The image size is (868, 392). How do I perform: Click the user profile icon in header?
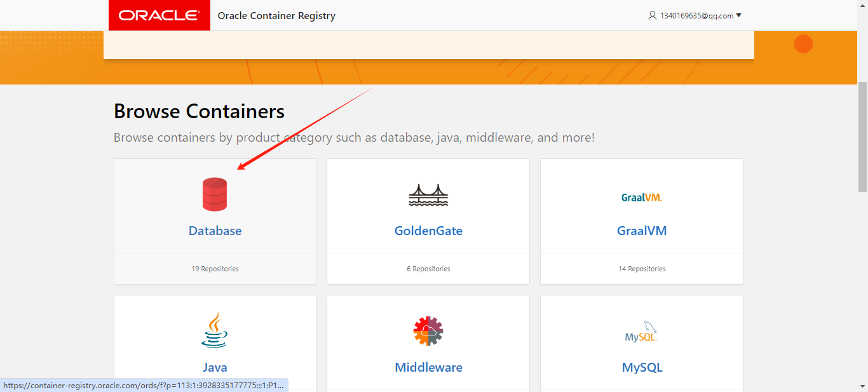click(652, 15)
